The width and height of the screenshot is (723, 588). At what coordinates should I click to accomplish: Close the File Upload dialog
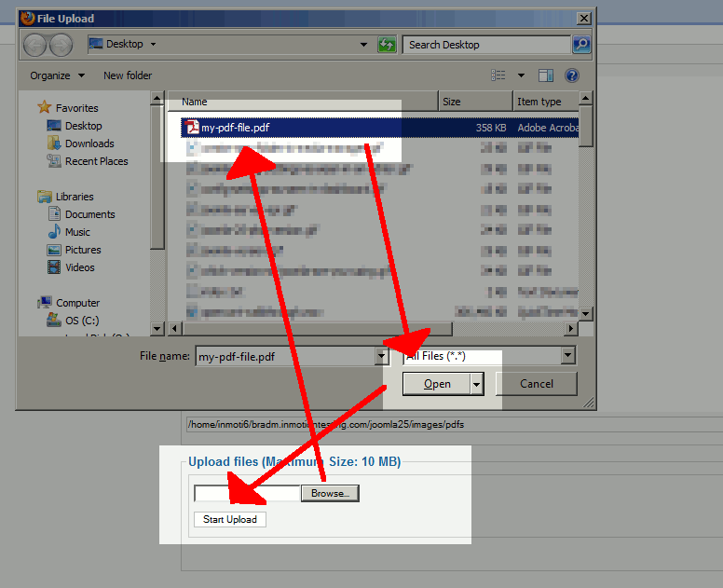point(584,18)
